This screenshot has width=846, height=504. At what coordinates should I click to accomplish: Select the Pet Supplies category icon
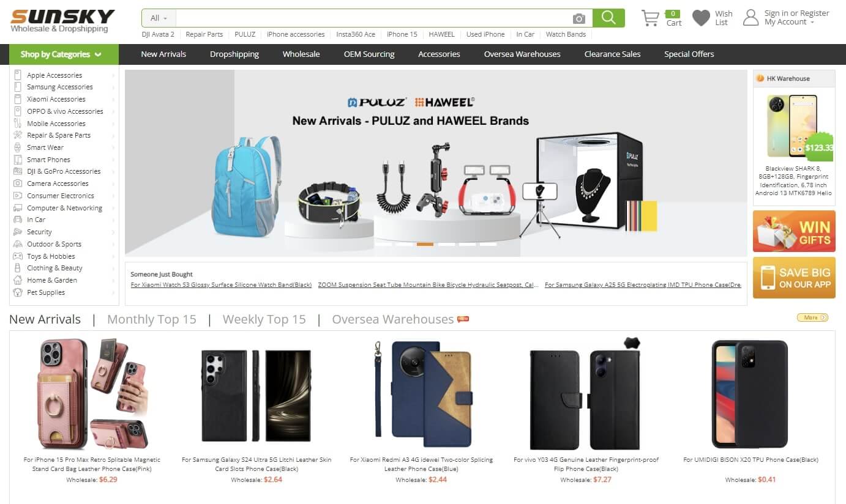18,292
